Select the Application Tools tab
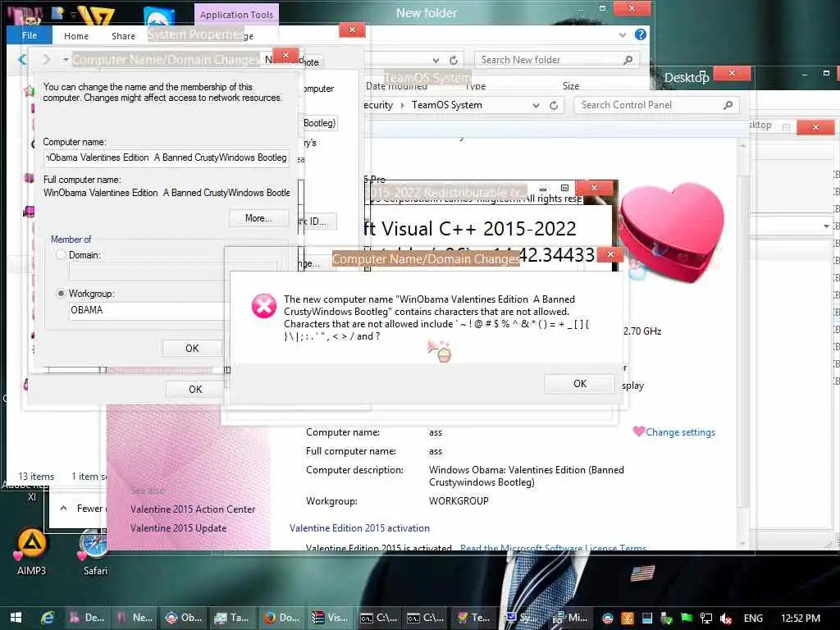Screen dimensions: 840x630 [x=236, y=15]
